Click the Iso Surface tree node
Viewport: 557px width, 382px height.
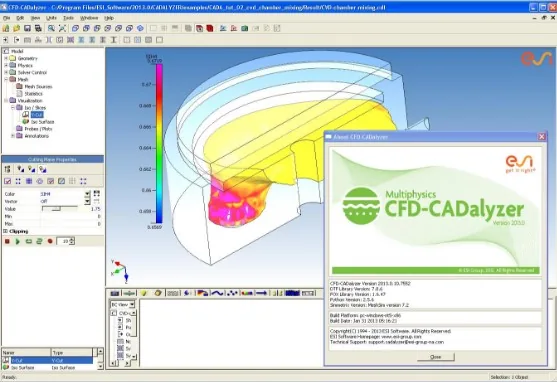point(42,122)
